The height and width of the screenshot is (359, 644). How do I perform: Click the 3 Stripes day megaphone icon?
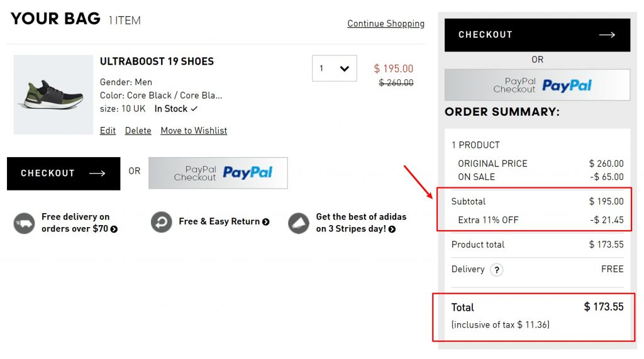[299, 223]
